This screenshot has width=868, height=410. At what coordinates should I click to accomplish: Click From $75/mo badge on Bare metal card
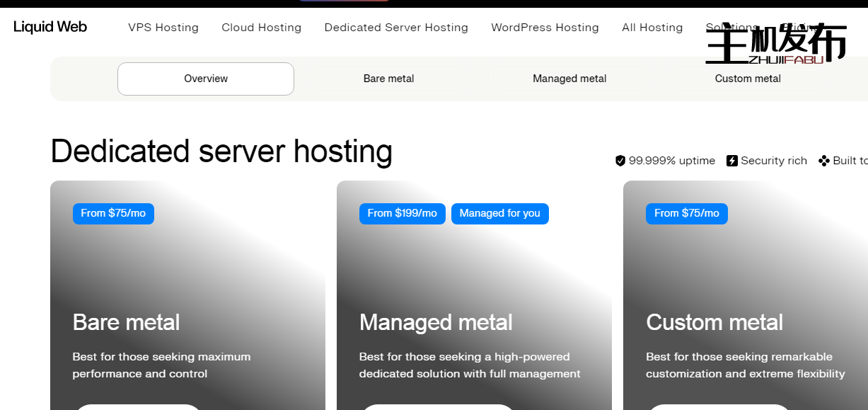[113, 213]
